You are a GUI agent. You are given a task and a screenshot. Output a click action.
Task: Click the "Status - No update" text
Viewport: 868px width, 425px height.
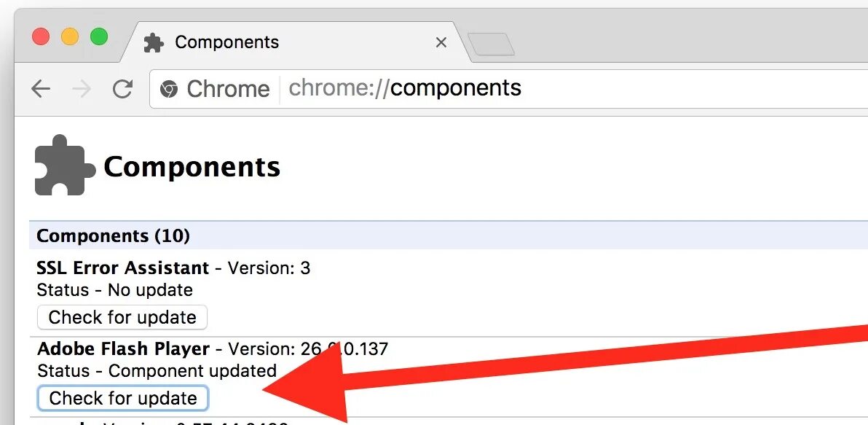click(x=114, y=290)
